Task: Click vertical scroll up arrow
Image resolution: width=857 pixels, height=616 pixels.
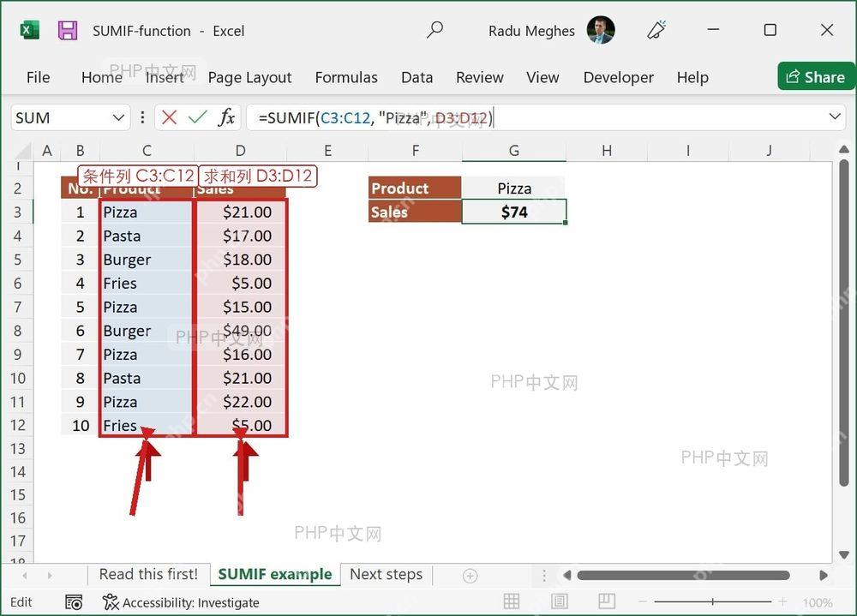Action: tap(844, 149)
